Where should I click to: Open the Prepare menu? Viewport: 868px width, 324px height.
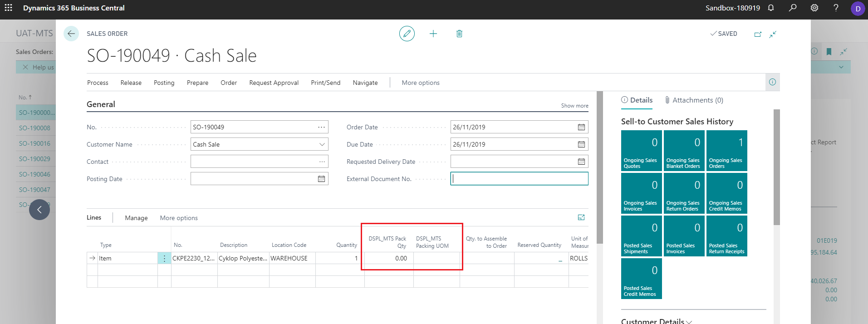tap(198, 83)
